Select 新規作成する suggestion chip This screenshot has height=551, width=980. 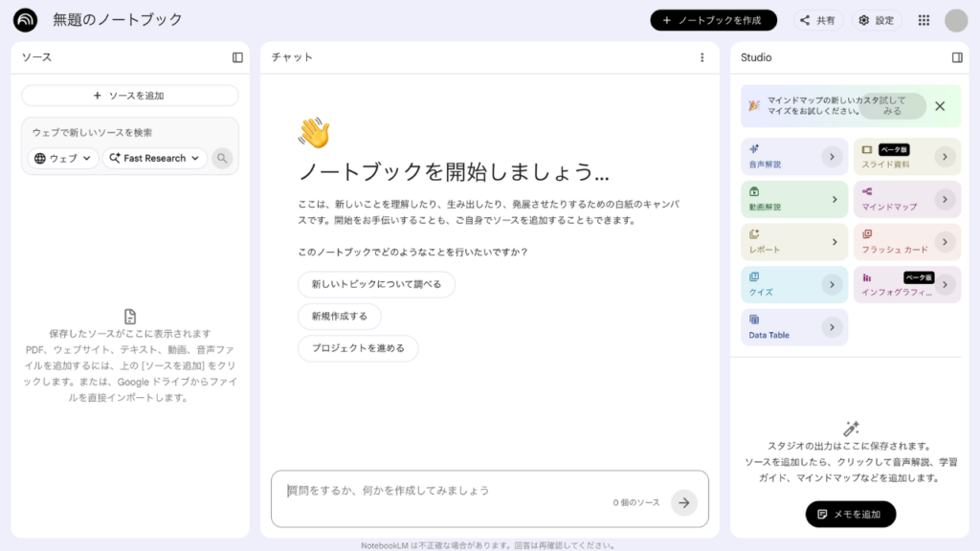[x=340, y=316]
